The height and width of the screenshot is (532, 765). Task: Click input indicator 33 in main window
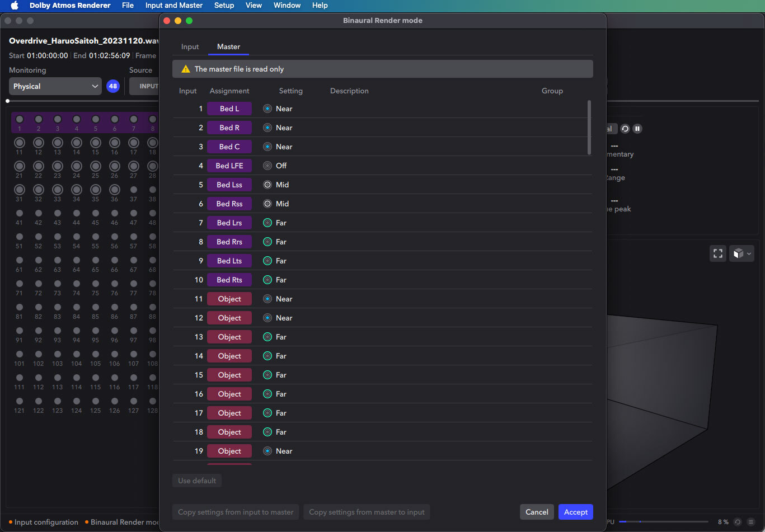58,190
